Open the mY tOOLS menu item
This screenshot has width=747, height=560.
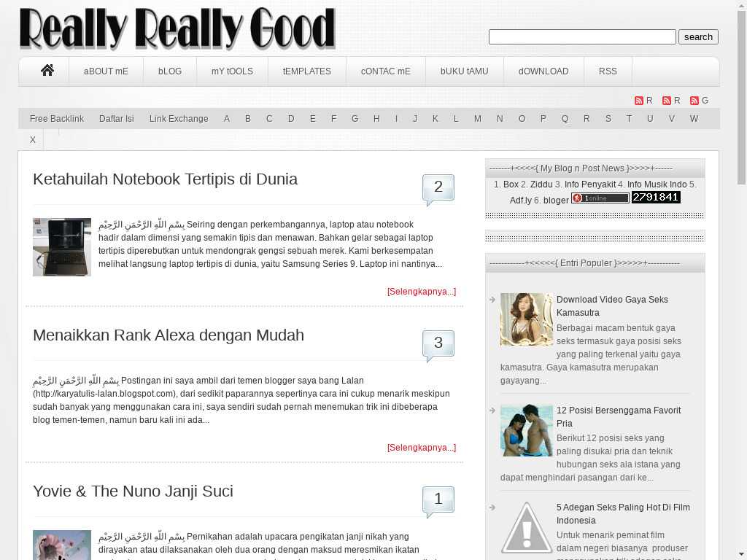(x=232, y=71)
